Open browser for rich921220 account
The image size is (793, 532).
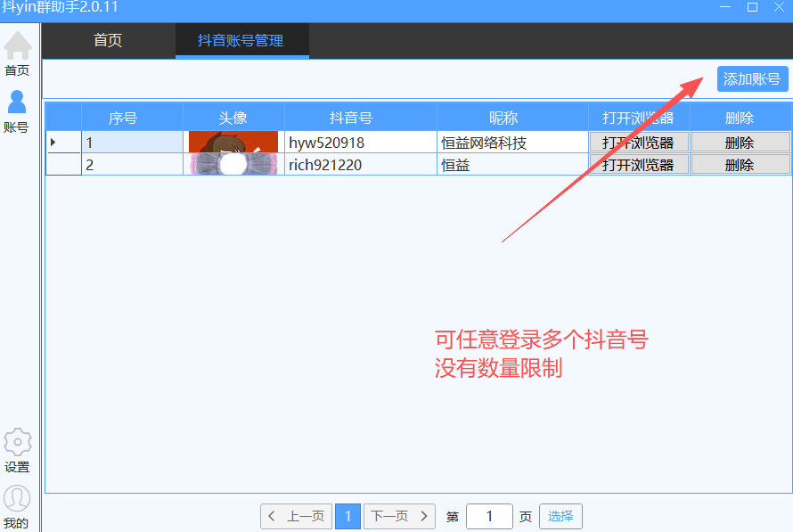[x=639, y=165]
